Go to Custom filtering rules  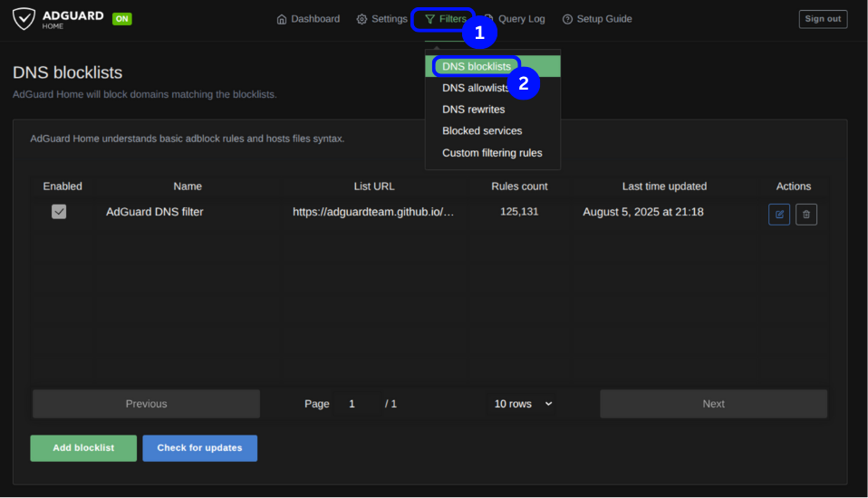tap(492, 153)
